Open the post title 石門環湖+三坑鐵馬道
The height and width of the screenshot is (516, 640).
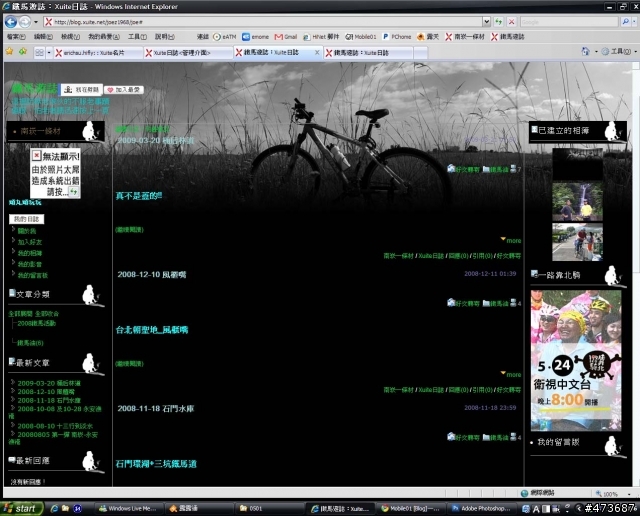(156, 464)
